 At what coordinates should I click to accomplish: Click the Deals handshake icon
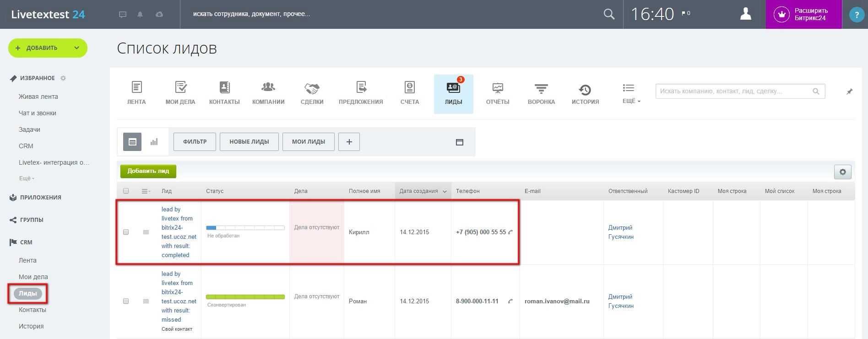pos(312,88)
